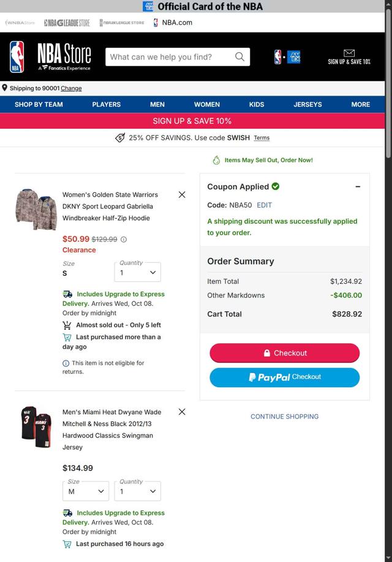Image resolution: width=392 pixels, height=562 pixels.
Task: Collapse the Coupon Applied section
Action: coord(358,187)
